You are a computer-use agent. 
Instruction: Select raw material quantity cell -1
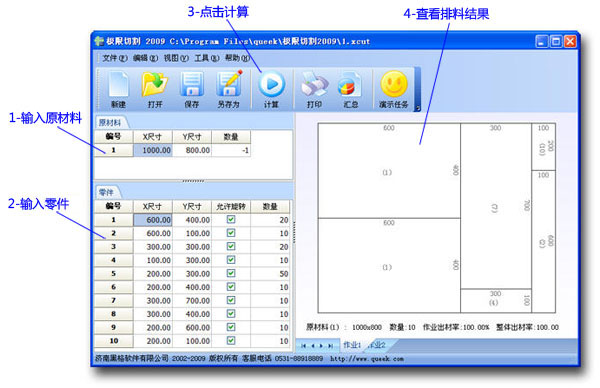231,150
